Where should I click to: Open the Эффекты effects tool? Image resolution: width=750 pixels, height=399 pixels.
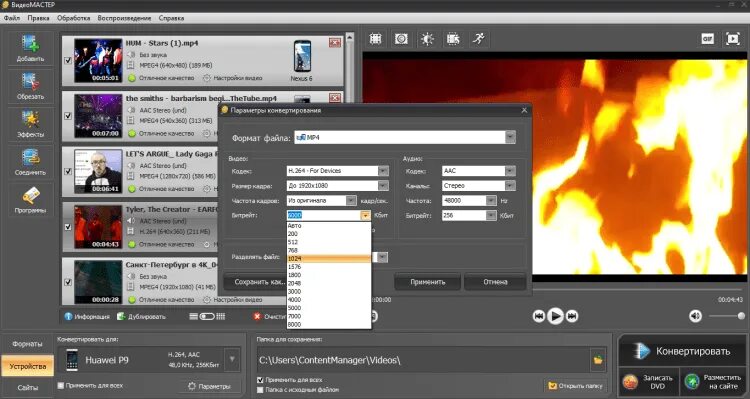30,119
